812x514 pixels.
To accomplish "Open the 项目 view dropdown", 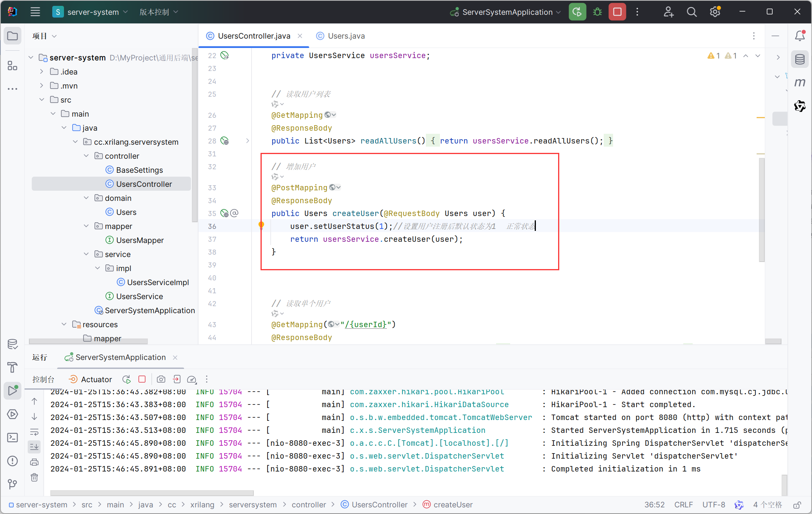I will (x=44, y=36).
